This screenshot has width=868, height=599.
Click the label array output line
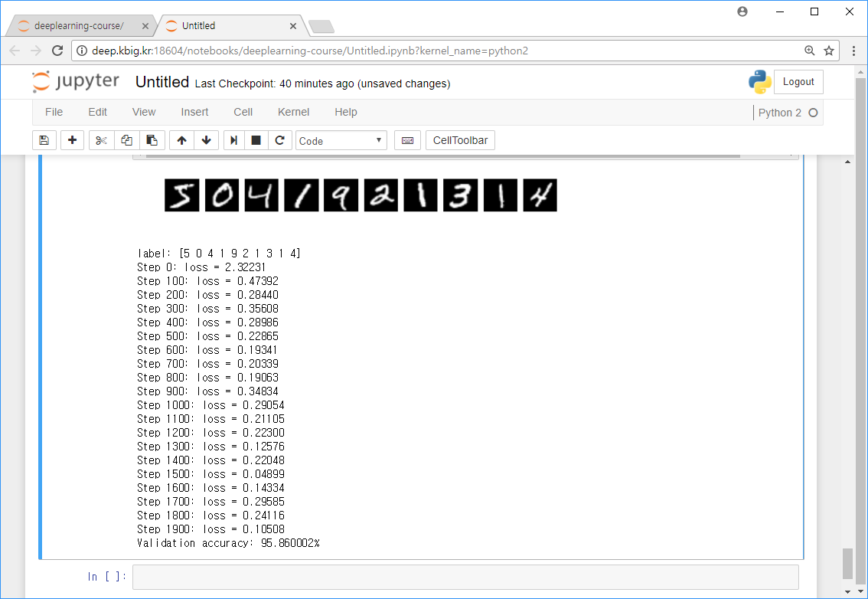(219, 254)
